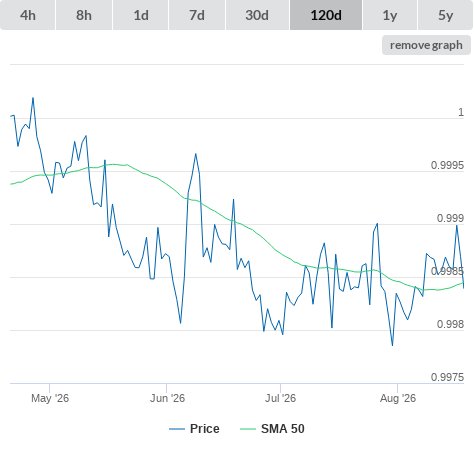Image resolution: width=474 pixels, height=455 pixels.
Task: Click the Jun '26 axis label
Action: pos(167,398)
